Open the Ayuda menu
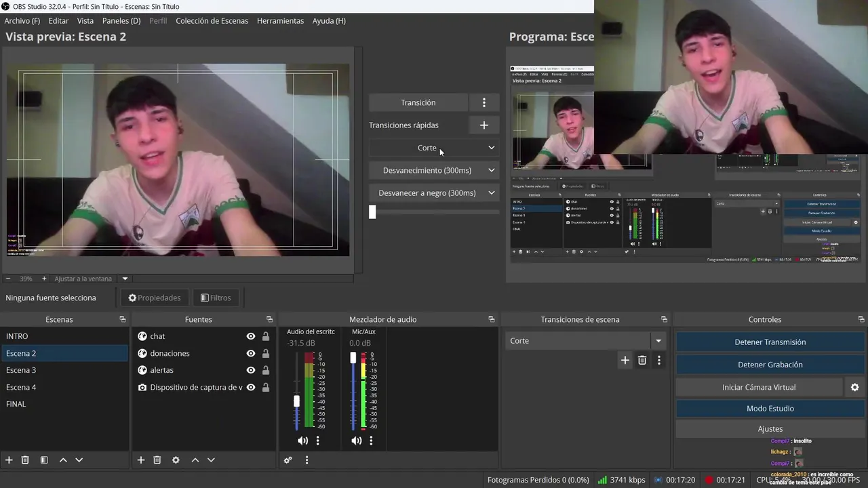 click(x=329, y=21)
